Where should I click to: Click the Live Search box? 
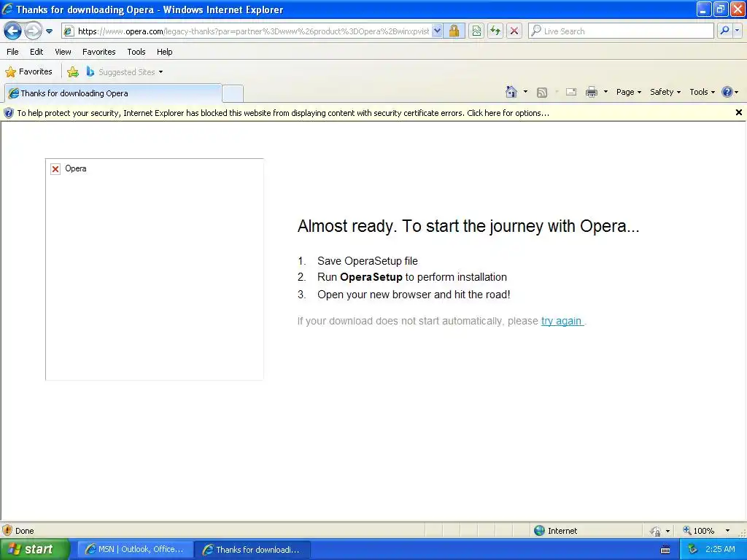tap(622, 31)
